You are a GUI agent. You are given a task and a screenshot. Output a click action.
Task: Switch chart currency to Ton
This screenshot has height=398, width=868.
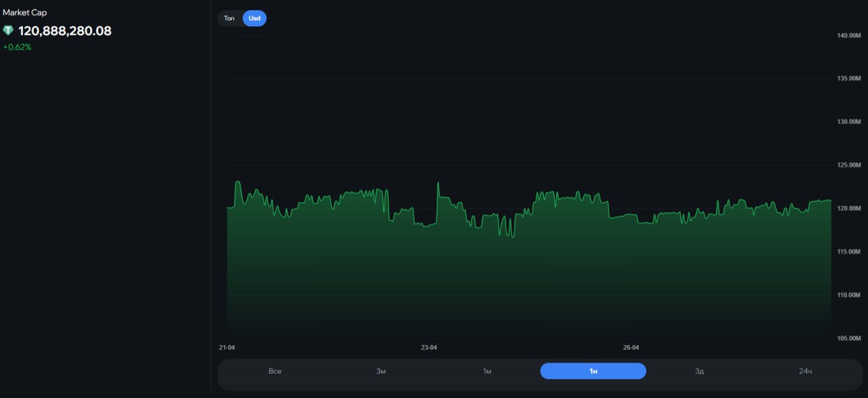coord(229,18)
